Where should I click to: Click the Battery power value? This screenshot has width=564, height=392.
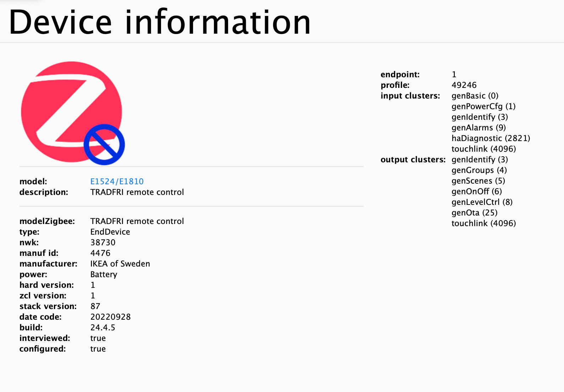point(104,274)
